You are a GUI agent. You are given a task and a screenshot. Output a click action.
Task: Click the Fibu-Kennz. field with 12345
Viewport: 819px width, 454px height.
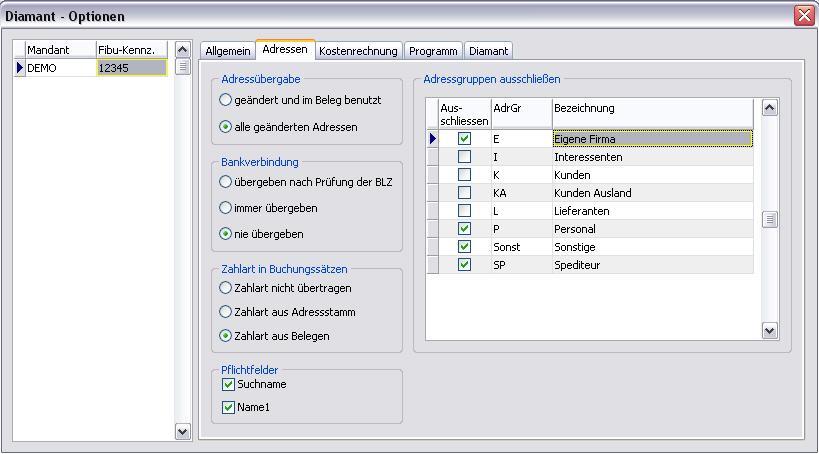pyautogui.click(x=131, y=68)
